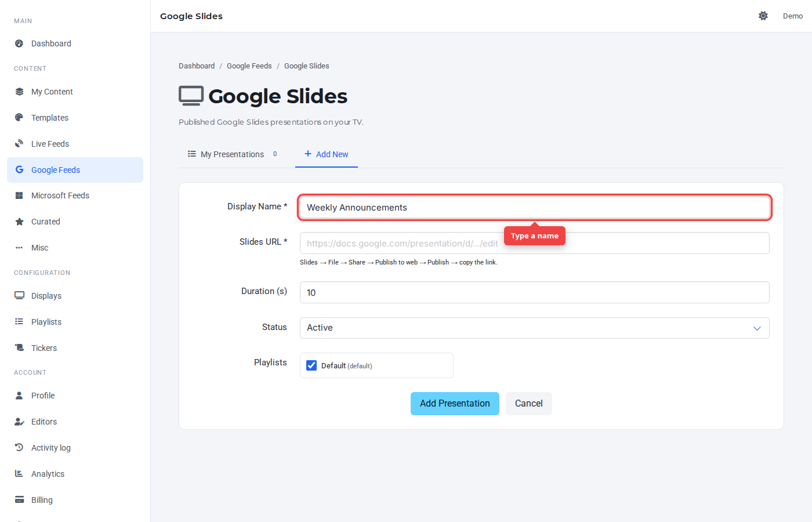The height and width of the screenshot is (522, 812).
Task: Open Analytics in the sidebar
Action: pyautogui.click(x=75, y=474)
